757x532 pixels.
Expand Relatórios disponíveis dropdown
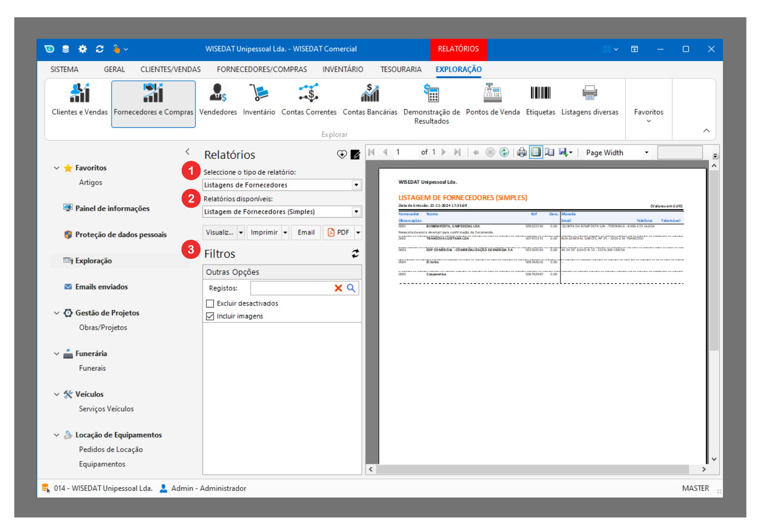click(x=356, y=212)
